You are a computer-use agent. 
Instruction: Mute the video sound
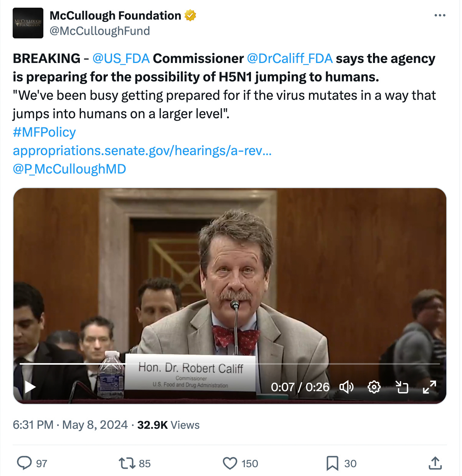pyautogui.click(x=346, y=387)
